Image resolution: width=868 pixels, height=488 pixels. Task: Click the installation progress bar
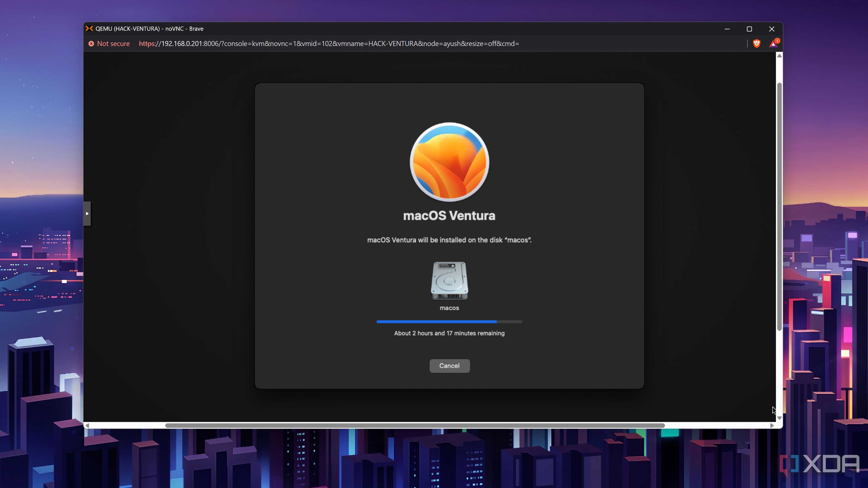pyautogui.click(x=449, y=322)
